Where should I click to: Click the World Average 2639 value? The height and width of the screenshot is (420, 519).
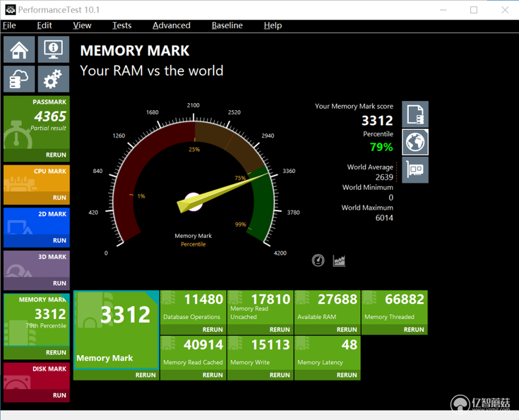click(384, 177)
